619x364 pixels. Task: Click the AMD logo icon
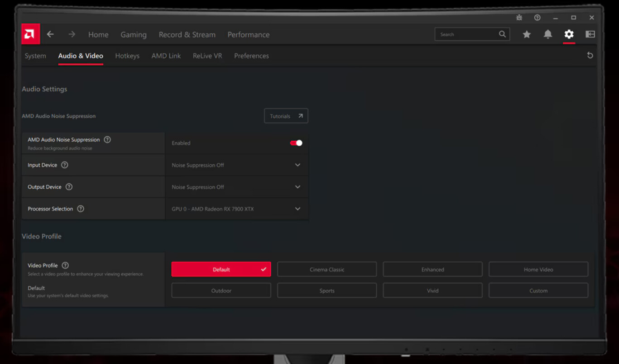point(30,34)
